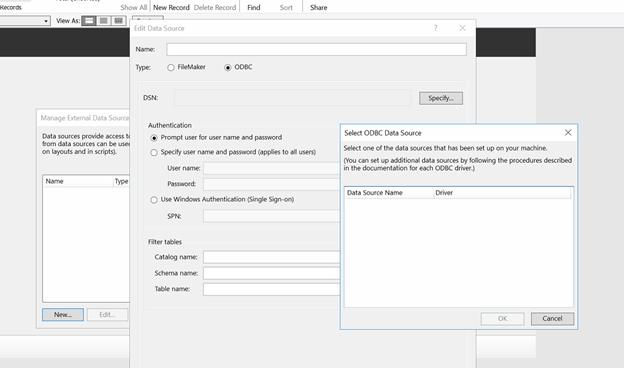
Task: Click the SPN field
Action: click(x=272, y=216)
